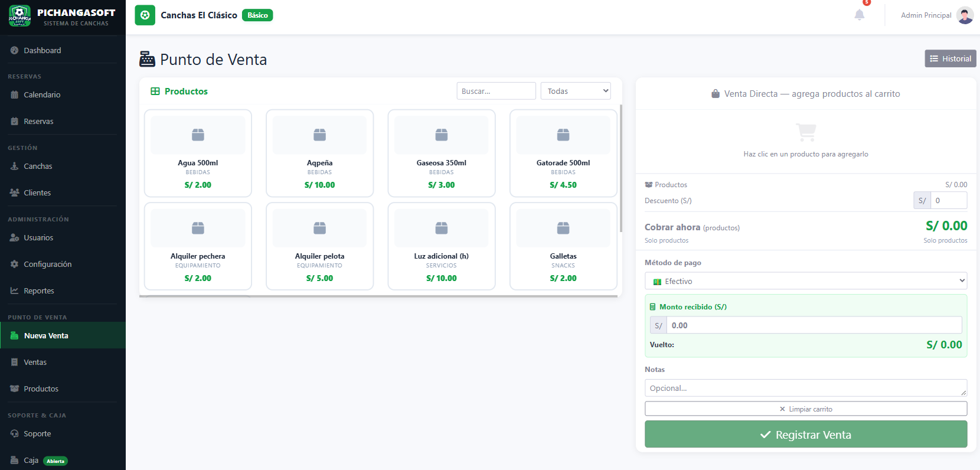Click the Productos boxes sidebar icon

(14, 389)
